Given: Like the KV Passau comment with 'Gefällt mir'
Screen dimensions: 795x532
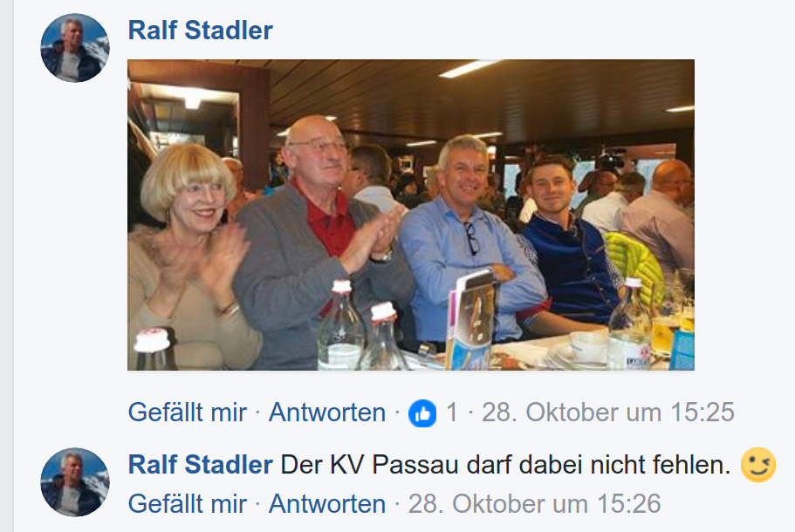Looking at the screenshot, I should [187, 504].
